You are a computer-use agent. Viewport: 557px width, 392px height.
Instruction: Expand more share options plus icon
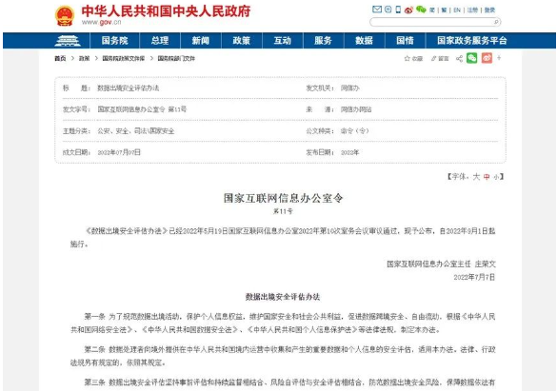coord(499,58)
